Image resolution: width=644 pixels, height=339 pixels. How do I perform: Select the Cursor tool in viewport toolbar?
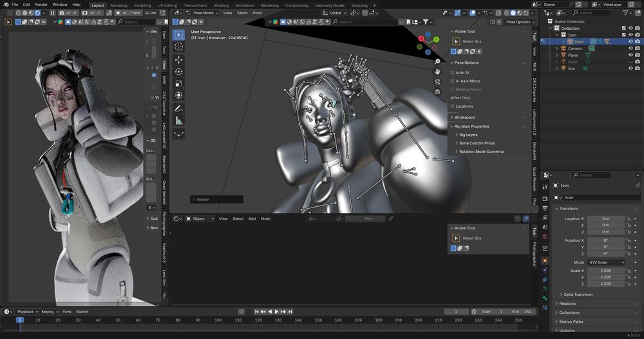point(178,46)
